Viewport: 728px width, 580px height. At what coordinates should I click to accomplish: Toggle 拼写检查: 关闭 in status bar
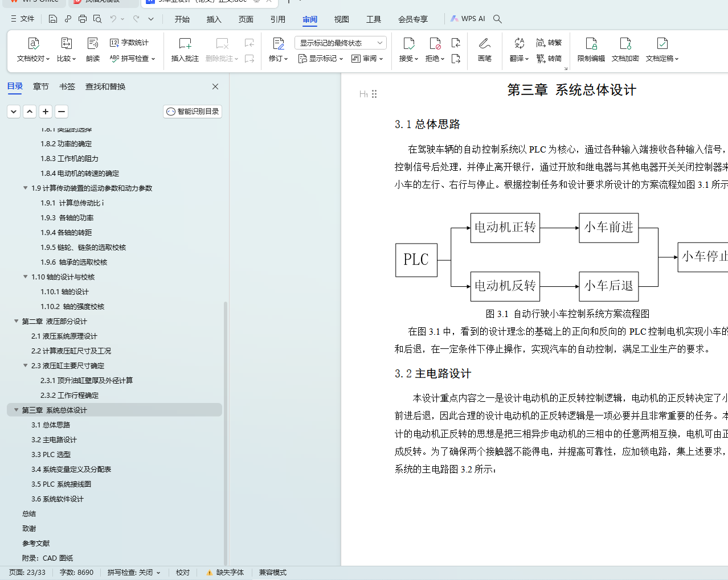pyautogui.click(x=134, y=573)
